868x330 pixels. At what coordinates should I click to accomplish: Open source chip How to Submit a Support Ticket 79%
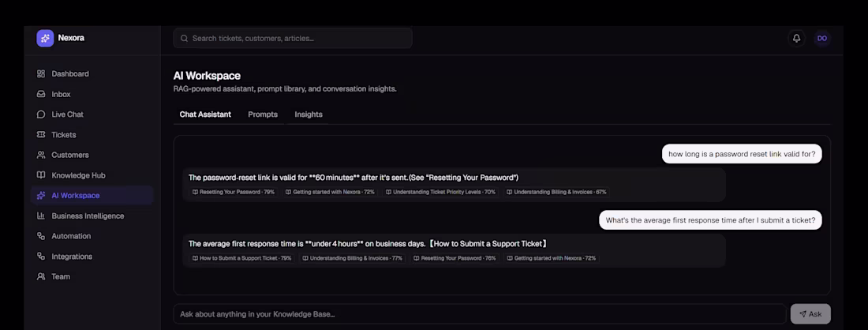pyautogui.click(x=241, y=258)
